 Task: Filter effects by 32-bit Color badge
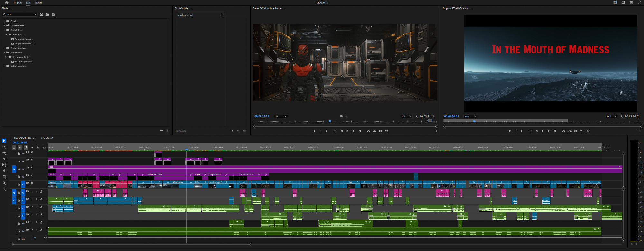click(47, 14)
